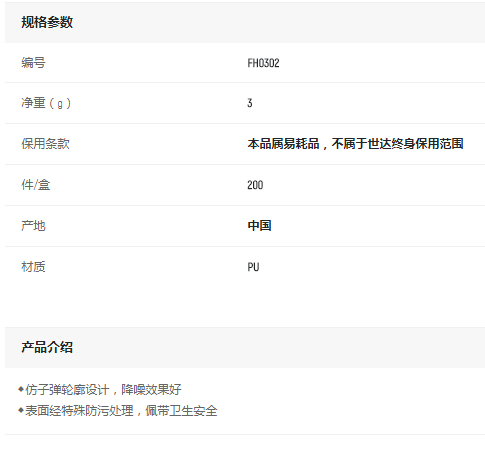Click the 规格参数 section header
The height and width of the screenshot is (452, 485).
tap(47, 22)
